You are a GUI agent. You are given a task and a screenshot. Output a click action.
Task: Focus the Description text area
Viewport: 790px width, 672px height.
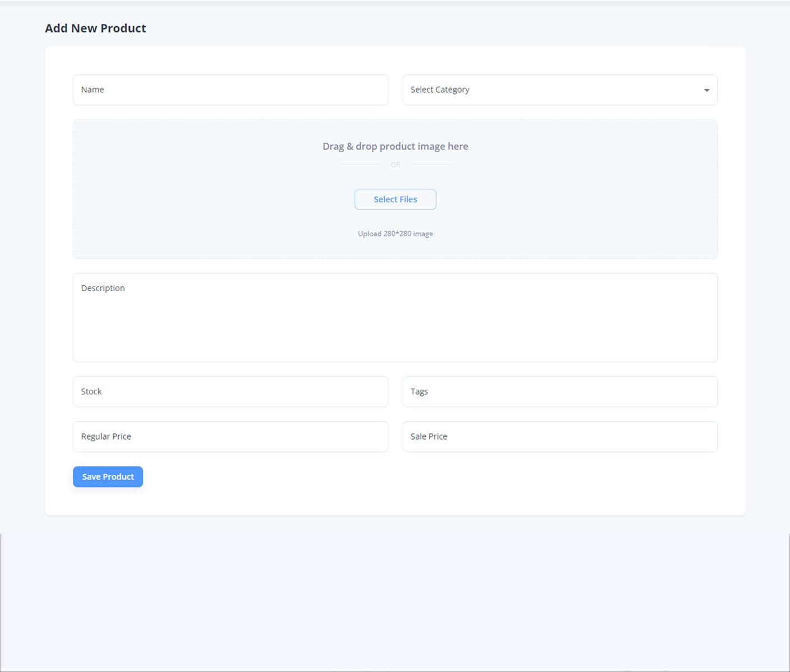tap(395, 318)
